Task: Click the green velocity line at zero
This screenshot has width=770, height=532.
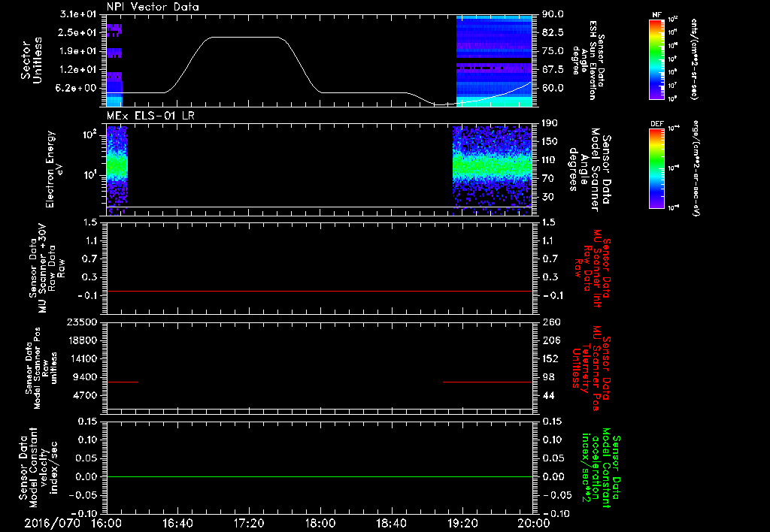Action: point(320,476)
